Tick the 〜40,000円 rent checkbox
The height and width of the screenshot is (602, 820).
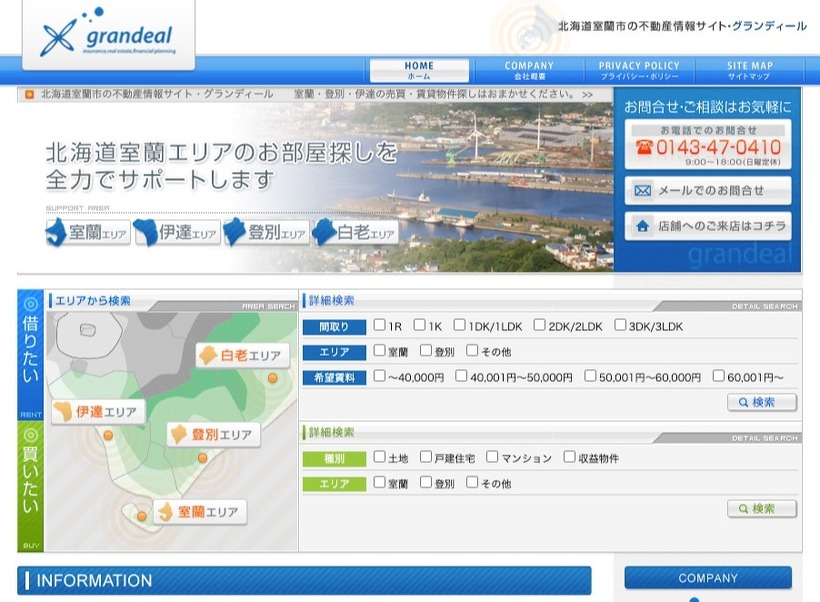point(380,376)
